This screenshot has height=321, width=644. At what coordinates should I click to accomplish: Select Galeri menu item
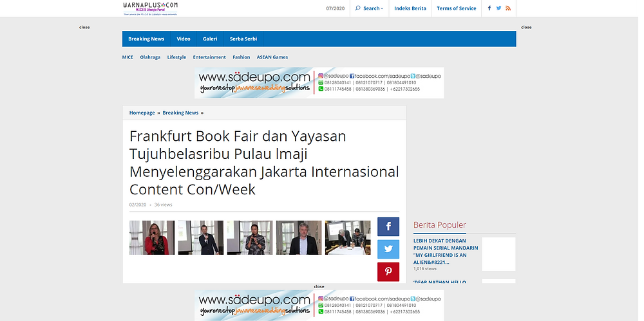210,39
